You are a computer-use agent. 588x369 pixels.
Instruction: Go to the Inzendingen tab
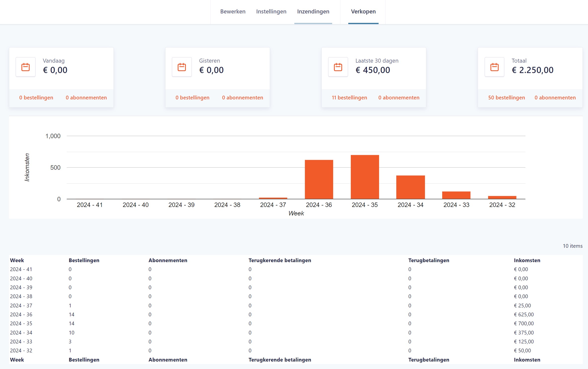[313, 11]
